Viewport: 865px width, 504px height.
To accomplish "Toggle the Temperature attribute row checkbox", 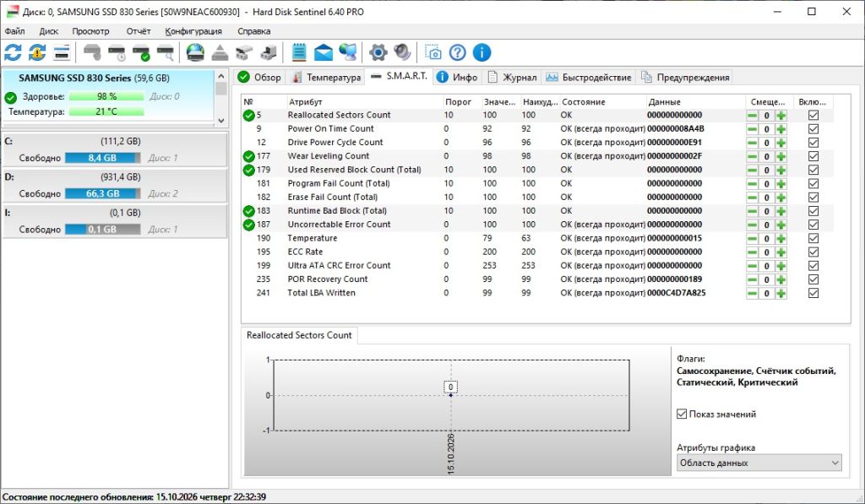I will point(813,238).
